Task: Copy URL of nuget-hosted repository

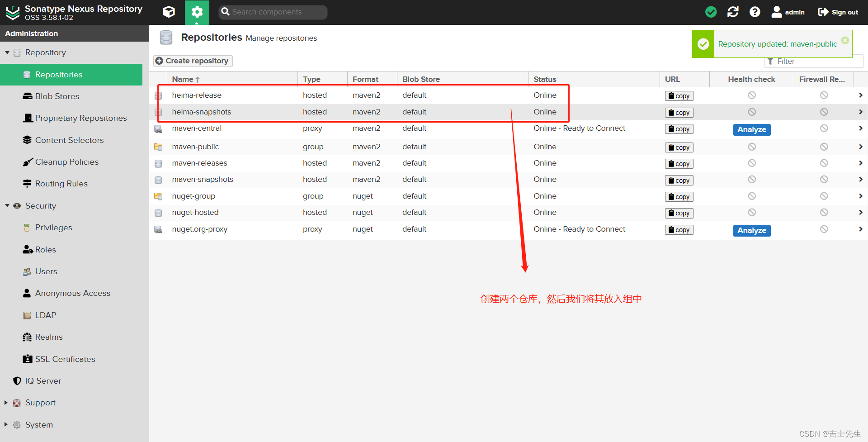Action: click(x=679, y=213)
